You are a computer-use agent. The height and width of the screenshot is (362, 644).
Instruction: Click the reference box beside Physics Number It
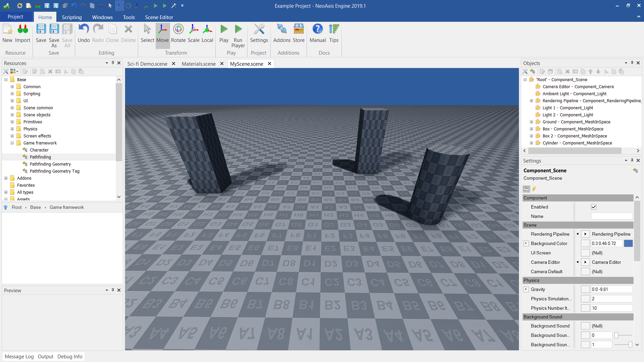(585, 308)
